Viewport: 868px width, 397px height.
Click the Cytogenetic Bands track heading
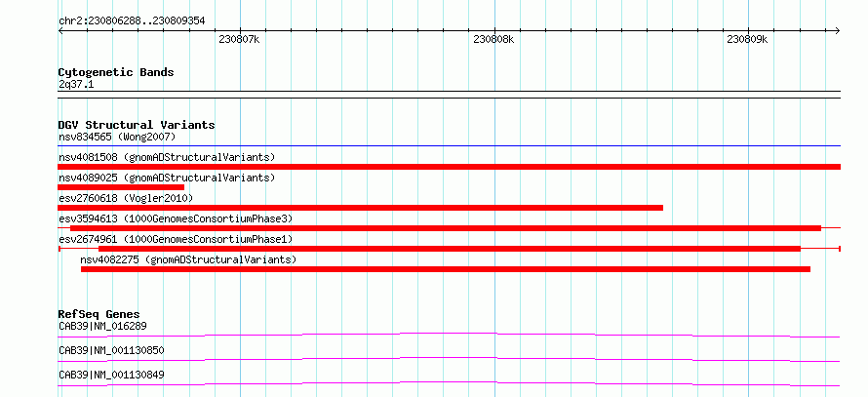click(116, 72)
